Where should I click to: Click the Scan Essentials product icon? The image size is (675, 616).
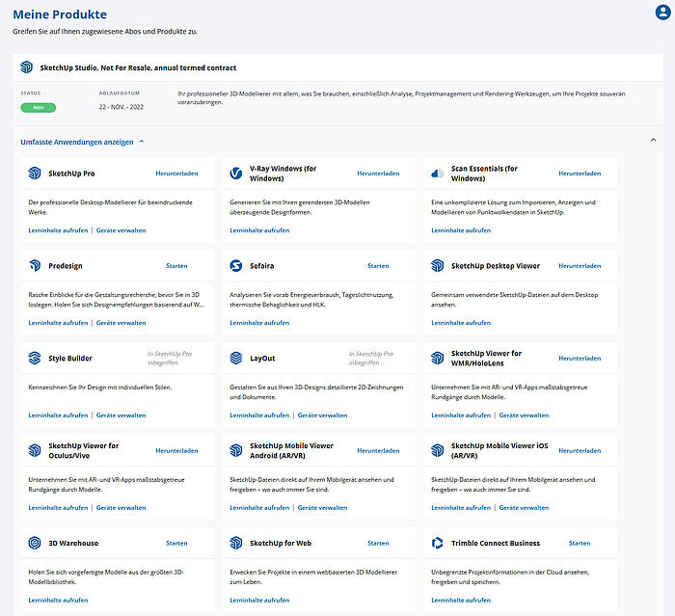pyautogui.click(x=438, y=174)
